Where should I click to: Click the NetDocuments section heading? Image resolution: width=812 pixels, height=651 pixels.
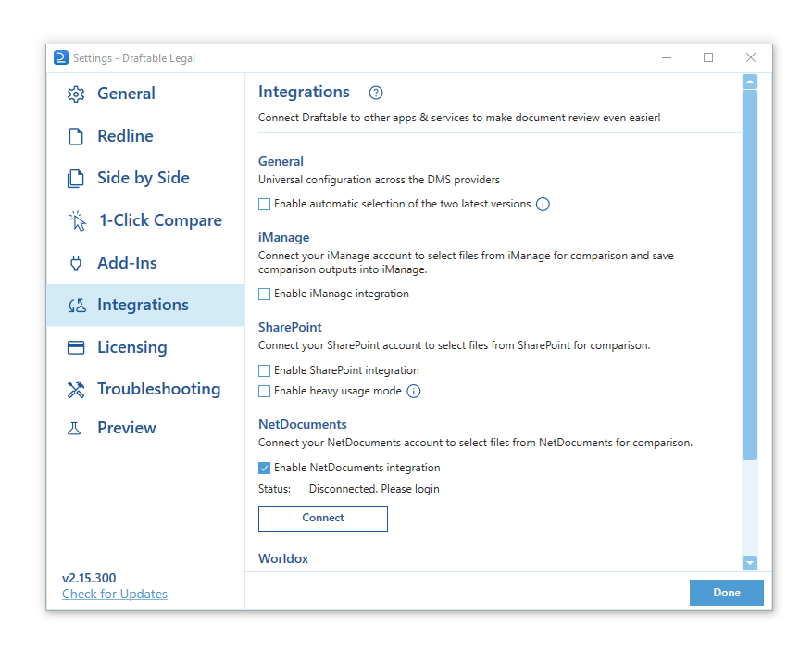click(303, 425)
